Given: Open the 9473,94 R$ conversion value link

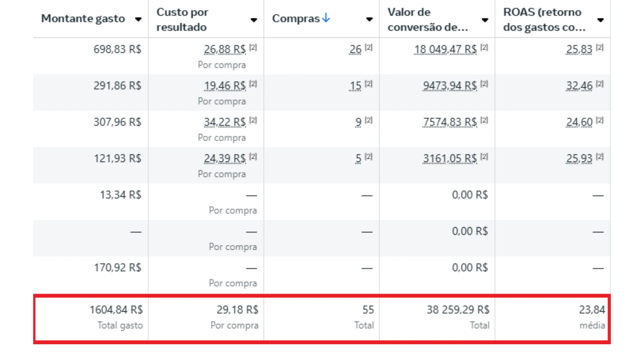Looking at the screenshot, I should (x=450, y=86).
